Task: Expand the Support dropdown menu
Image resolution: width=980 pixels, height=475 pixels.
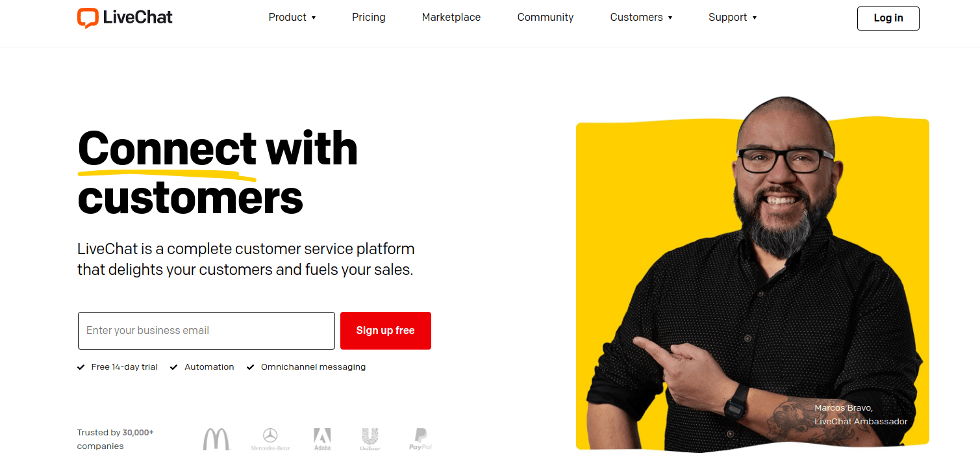Action: 733,18
